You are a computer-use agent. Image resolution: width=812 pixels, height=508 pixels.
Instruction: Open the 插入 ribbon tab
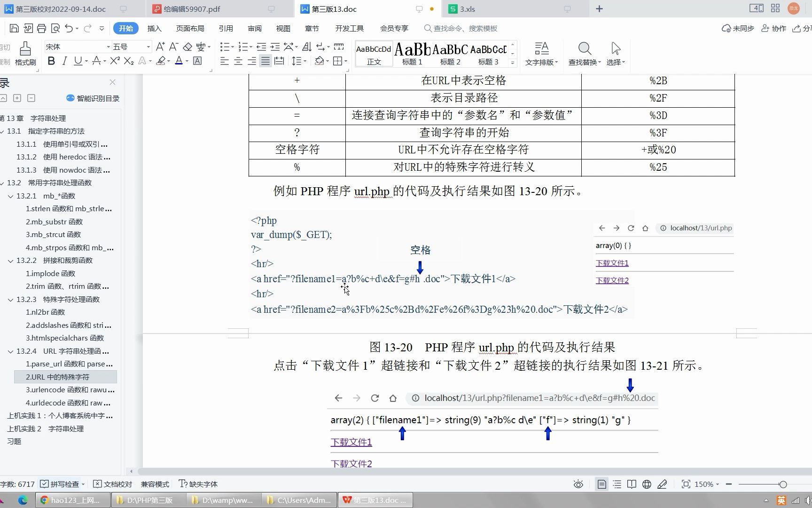point(154,29)
